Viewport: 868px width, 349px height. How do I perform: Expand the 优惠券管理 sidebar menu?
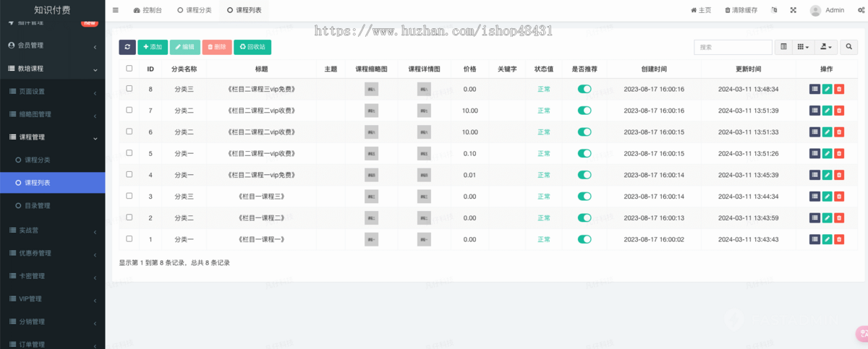pyautogui.click(x=52, y=253)
